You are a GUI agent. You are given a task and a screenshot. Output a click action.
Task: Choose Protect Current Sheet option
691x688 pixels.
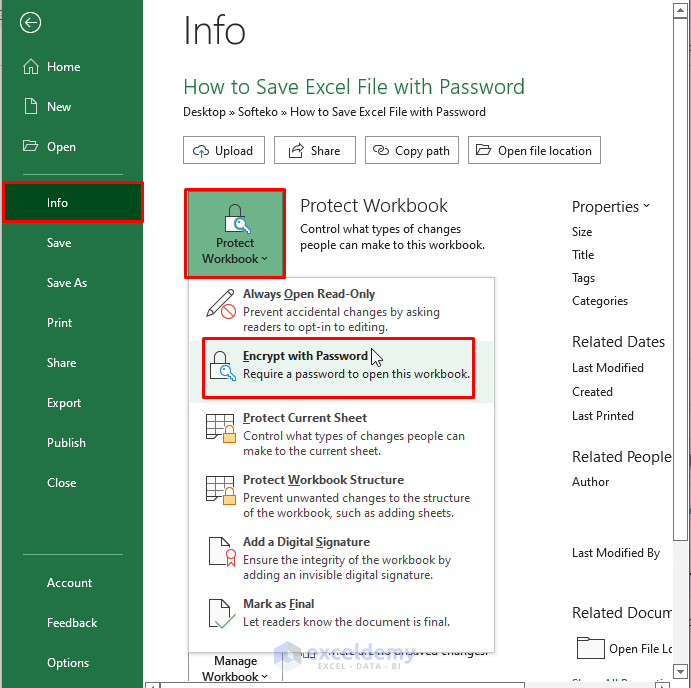click(342, 434)
